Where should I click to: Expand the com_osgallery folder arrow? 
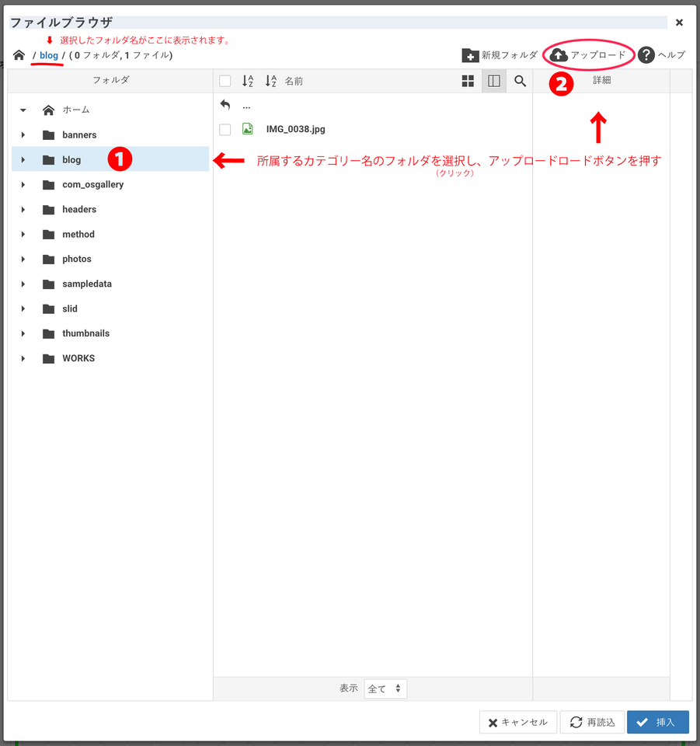pos(23,185)
